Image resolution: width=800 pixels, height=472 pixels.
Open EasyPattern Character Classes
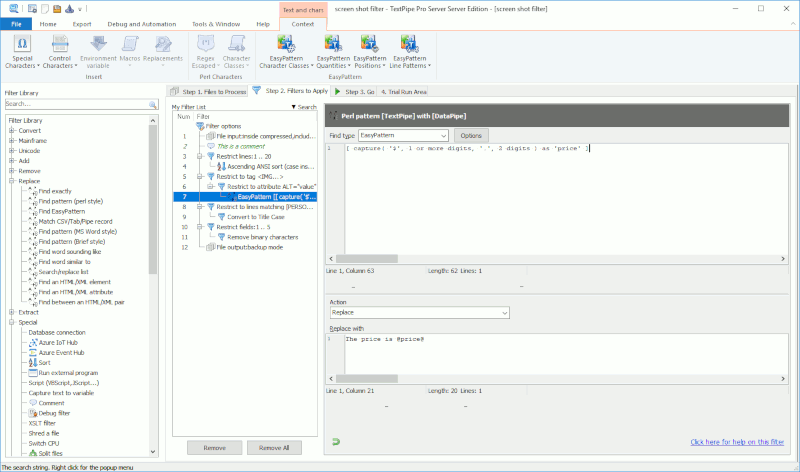[286, 52]
